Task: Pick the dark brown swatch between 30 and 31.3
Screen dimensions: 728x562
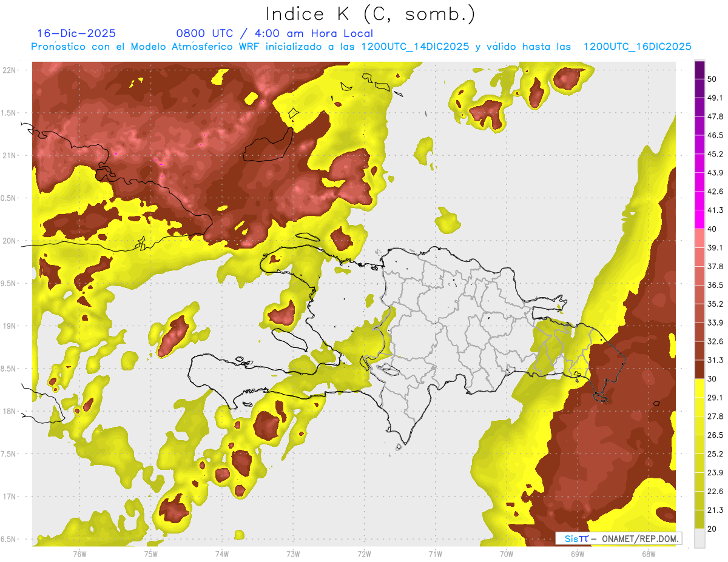Action: [x=699, y=370]
